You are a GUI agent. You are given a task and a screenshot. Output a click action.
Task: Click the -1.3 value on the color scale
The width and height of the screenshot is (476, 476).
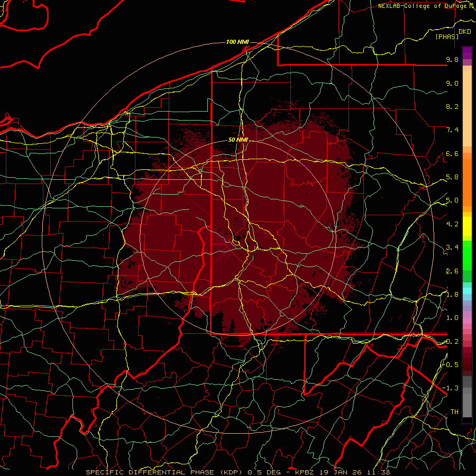coord(451,388)
